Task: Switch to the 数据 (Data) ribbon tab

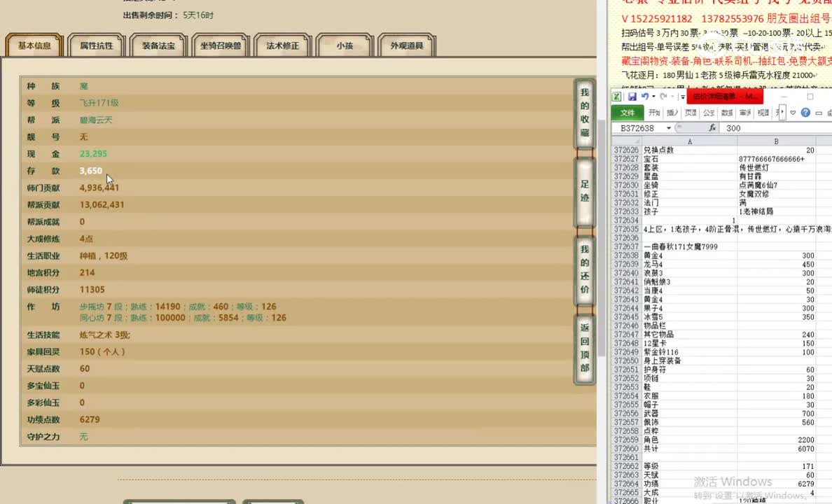Action: [726, 112]
